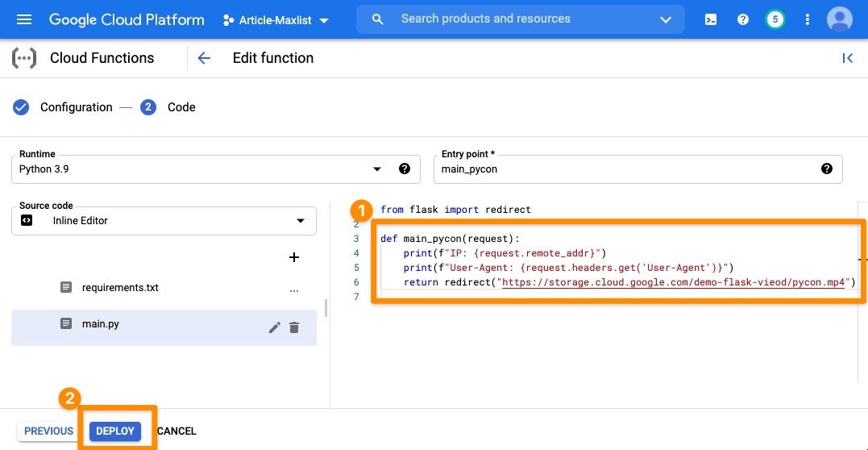This screenshot has width=868, height=450.
Task: Select requirements.txt in file list
Action: coord(120,288)
